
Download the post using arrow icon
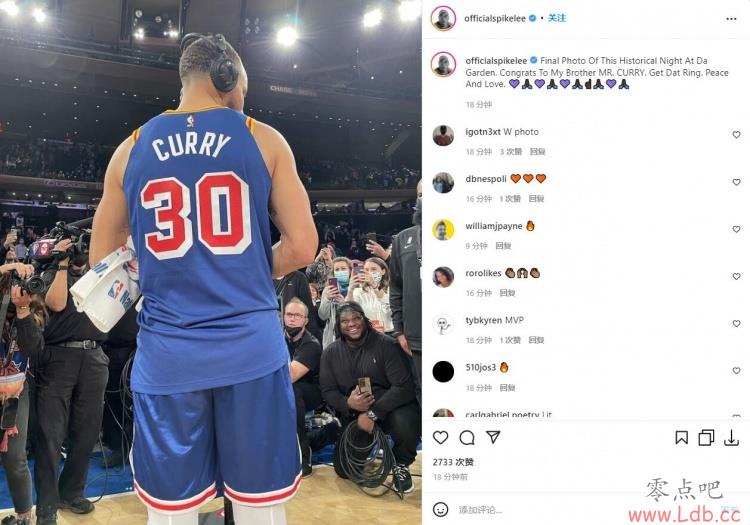(x=731, y=438)
